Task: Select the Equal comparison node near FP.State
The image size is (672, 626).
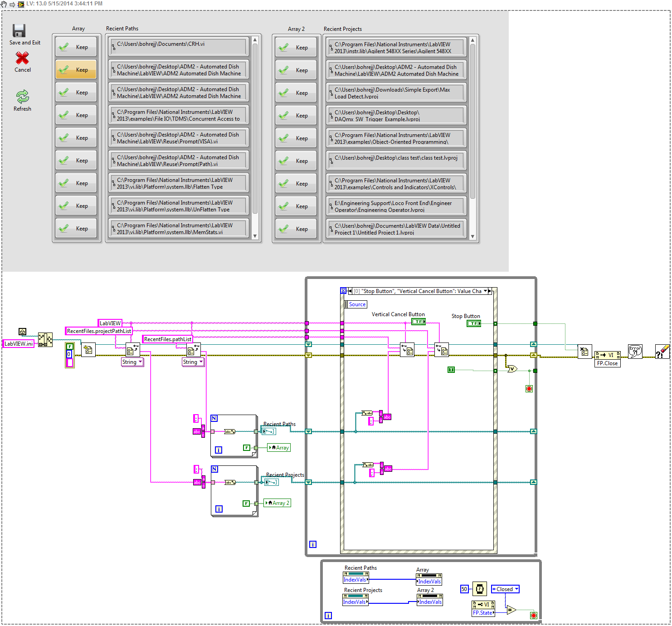Action: (x=511, y=610)
